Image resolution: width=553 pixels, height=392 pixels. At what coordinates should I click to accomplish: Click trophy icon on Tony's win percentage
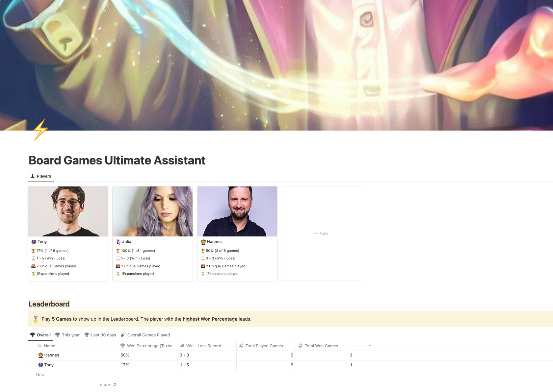[x=33, y=251]
